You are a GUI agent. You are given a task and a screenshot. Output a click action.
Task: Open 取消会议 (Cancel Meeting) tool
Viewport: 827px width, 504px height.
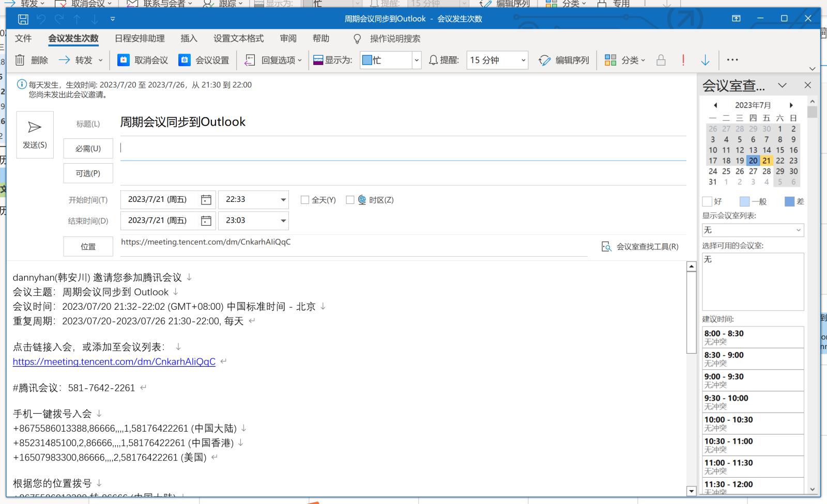142,60
